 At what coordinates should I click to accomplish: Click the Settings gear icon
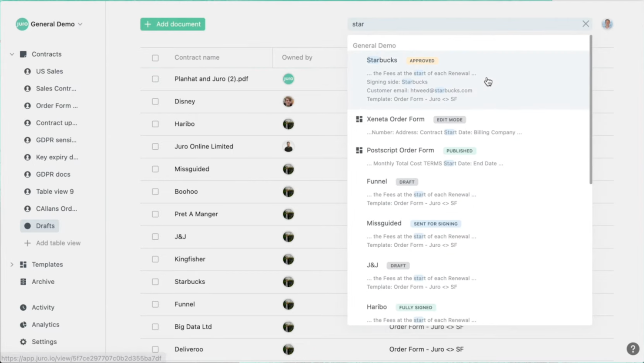23,342
